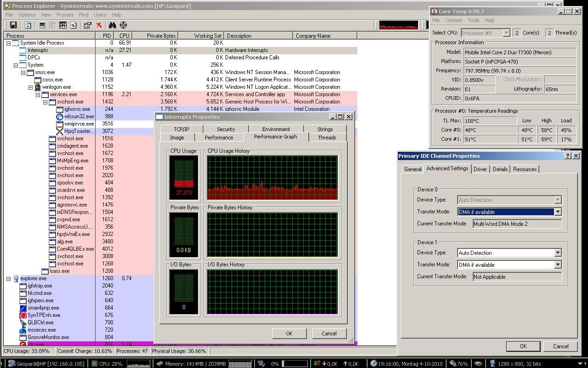Click the mini CPU graph in Process Explorer toolbar

coord(399,25)
